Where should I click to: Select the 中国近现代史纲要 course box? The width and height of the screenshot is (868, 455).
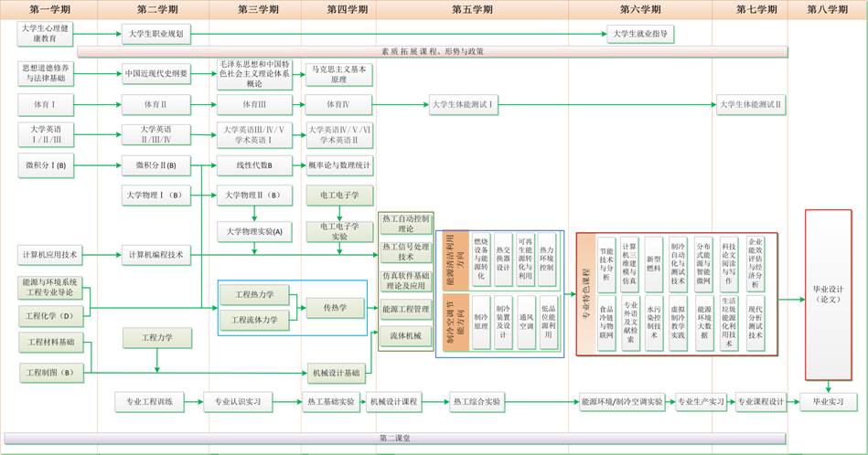(x=156, y=74)
